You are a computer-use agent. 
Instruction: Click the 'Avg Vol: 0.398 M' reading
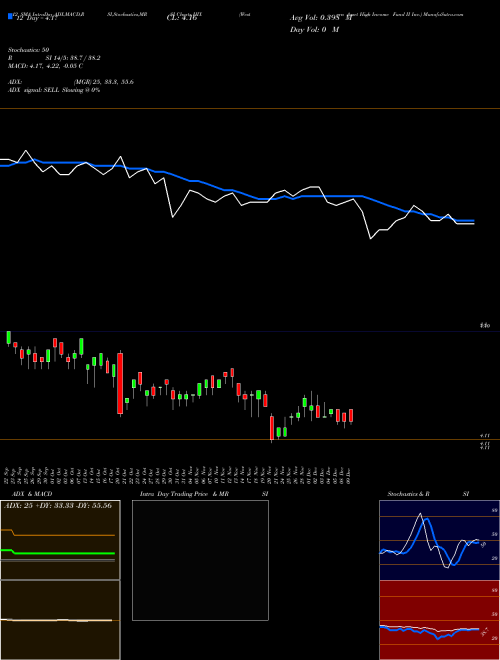click(x=321, y=18)
